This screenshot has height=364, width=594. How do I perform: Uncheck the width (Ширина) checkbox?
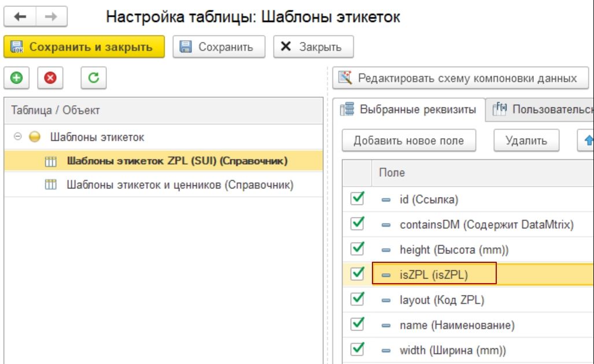357,350
